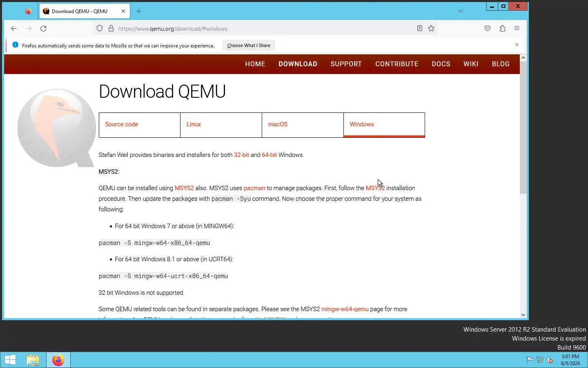Open the taskbar clock and date
The image size is (588, 368).
coord(570,360)
